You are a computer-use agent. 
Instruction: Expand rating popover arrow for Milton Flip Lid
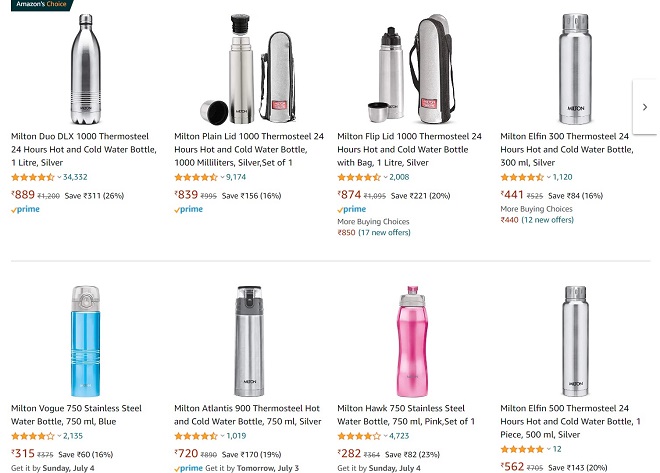point(385,177)
